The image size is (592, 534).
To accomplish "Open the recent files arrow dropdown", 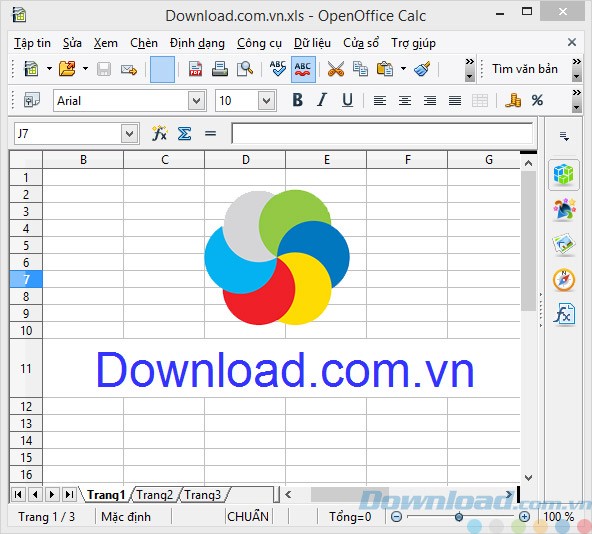I will click(x=85, y=69).
